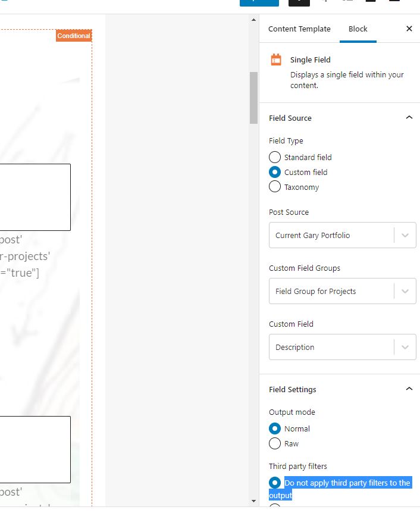This screenshot has height=513, width=420.
Task: Click the blue update button in the top bar
Action: click(x=259, y=3)
